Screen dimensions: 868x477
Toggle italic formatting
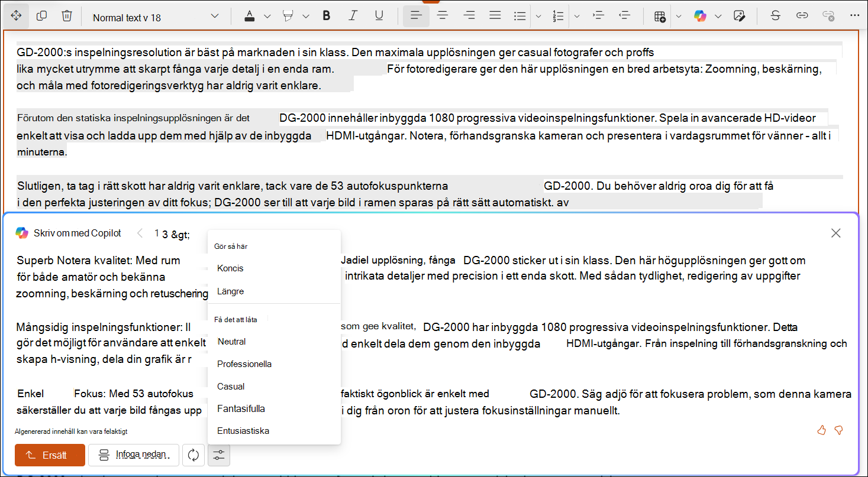(x=353, y=16)
